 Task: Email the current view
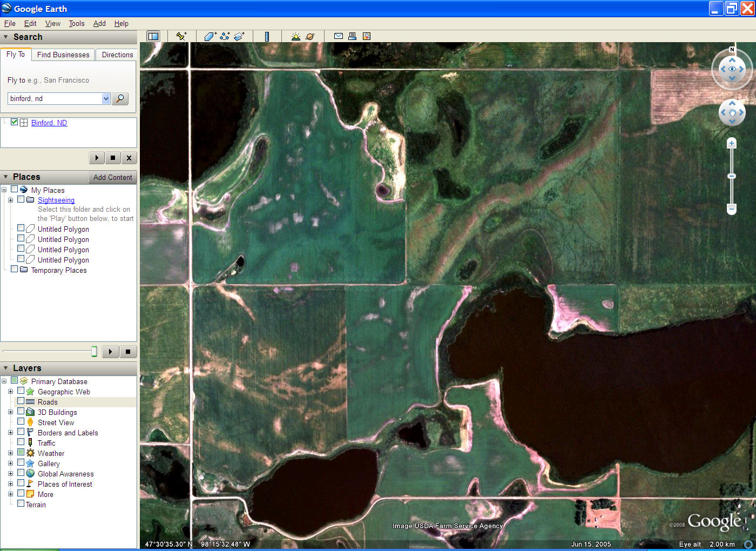click(x=339, y=36)
